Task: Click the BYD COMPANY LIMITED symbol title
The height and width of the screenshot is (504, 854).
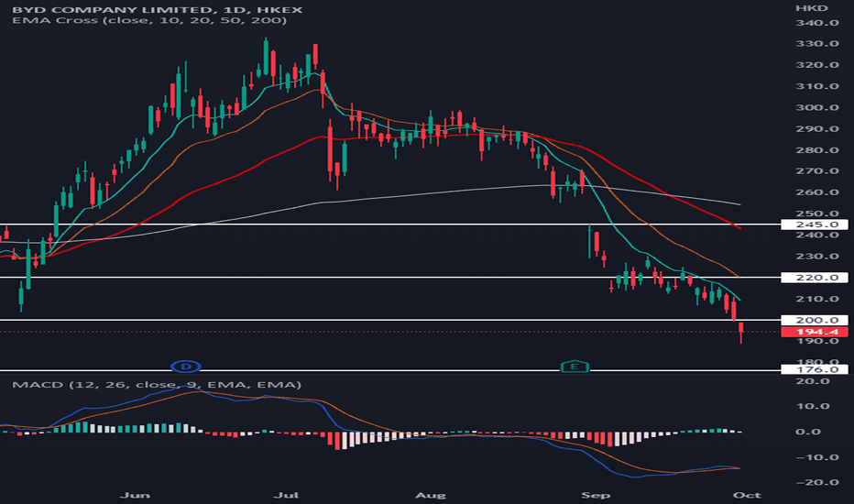Action: (x=157, y=9)
